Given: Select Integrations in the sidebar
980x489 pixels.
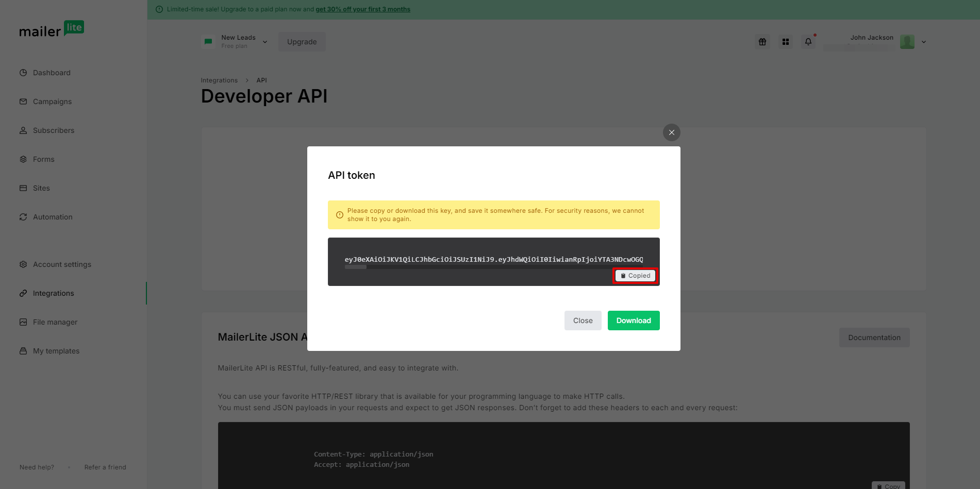Looking at the screenshot, I should tap(54, 293).
